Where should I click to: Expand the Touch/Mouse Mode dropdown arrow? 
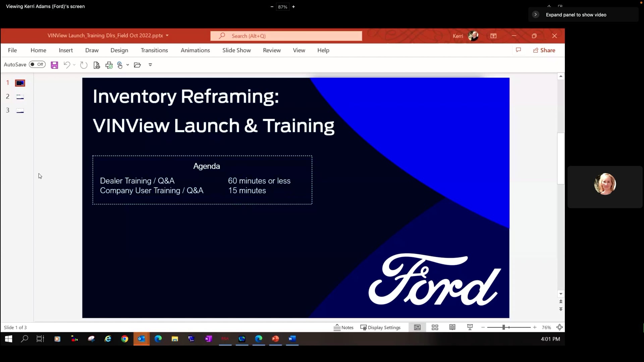tap(128, 65)
